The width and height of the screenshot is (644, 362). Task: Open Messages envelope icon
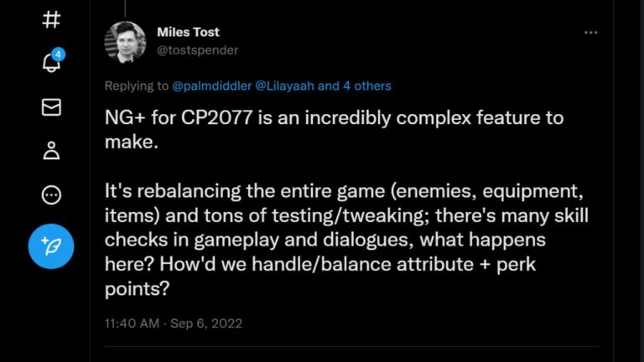51,107
